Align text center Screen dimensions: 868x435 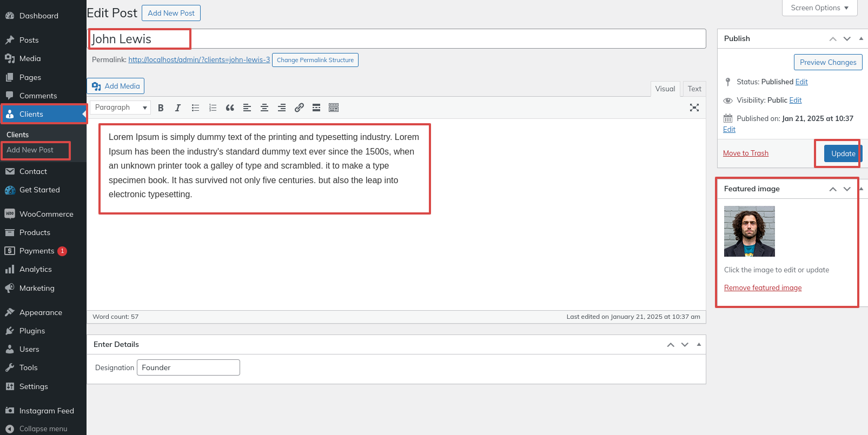coord(264,108)
